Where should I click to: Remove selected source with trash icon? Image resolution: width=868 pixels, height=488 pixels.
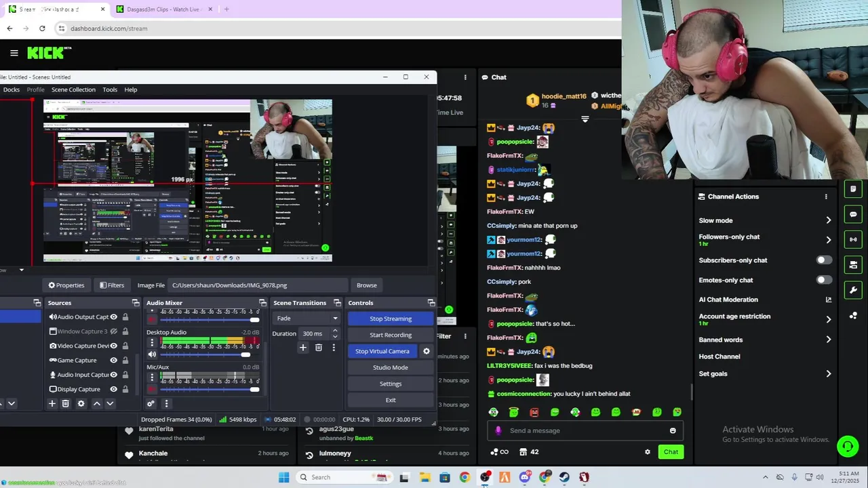click(x=66, y=403)
